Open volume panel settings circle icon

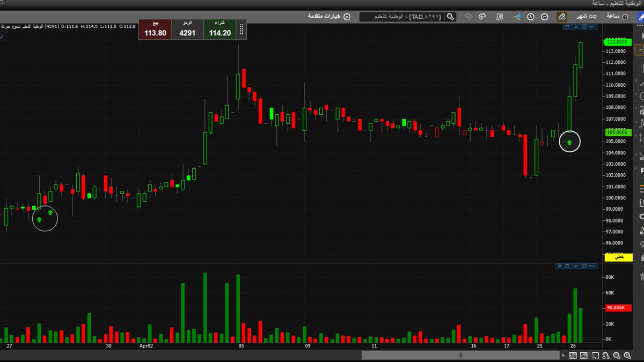pyautogui.click(x=584, y=266)
